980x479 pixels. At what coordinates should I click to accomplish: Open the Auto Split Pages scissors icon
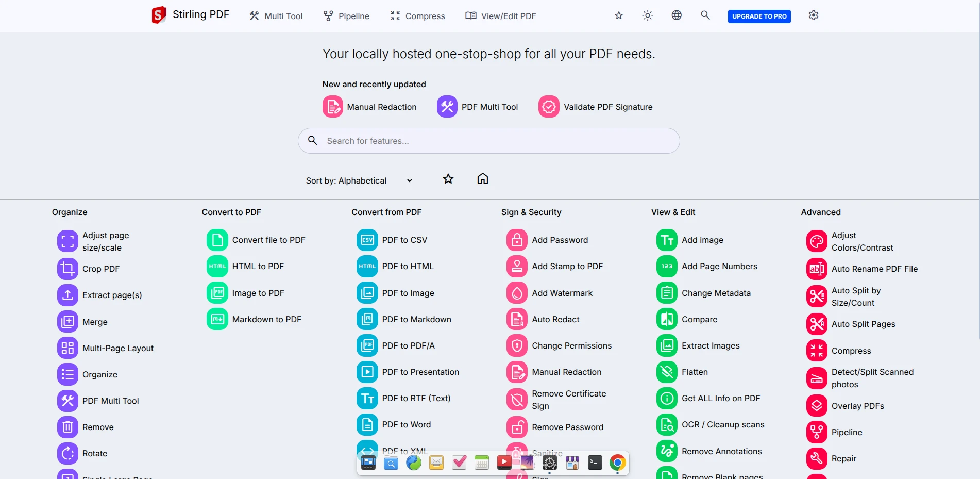817,324
